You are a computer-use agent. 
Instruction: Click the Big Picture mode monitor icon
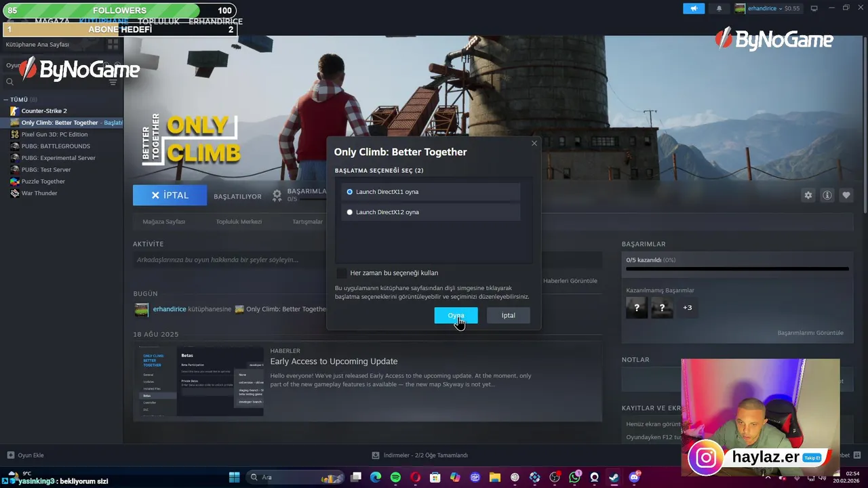tap(814, 8)
